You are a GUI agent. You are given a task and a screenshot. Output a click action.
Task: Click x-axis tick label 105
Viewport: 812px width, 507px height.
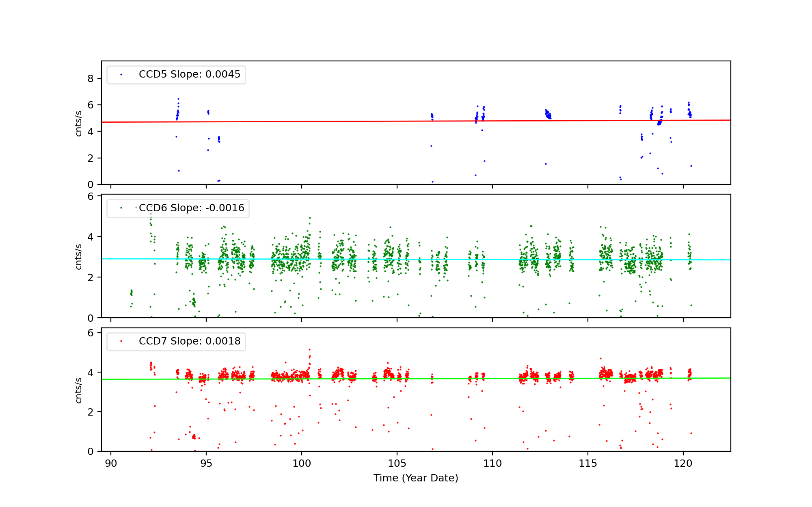(397, 464)
